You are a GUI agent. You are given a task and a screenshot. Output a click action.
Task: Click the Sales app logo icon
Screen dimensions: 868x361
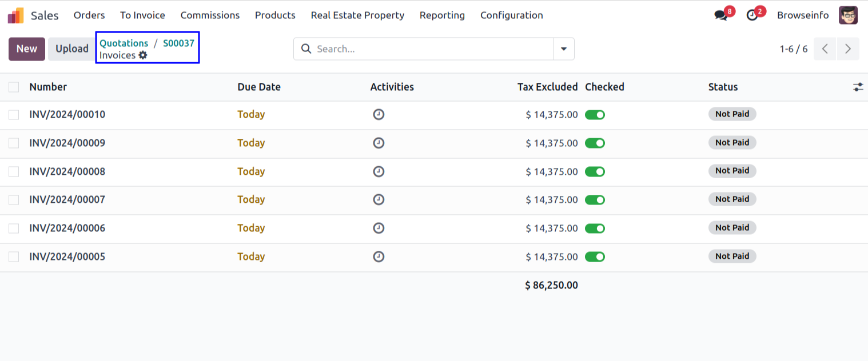pyautogui.click(x=16, y=15)
